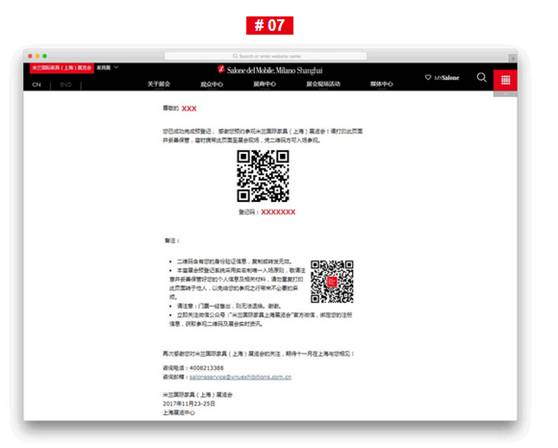The image size is (558, 448).
Task: Expand the dropdown chevron next to red label
Action: (x=116, y=67)
